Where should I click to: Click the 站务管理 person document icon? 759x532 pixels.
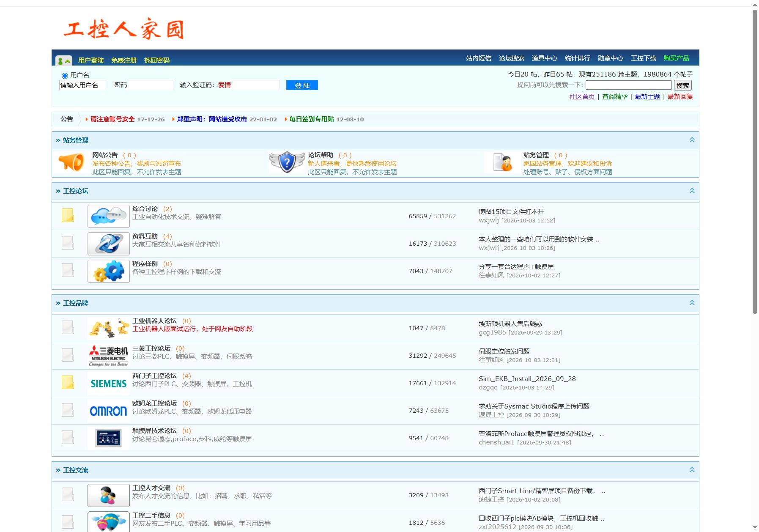tap(502, 162)
